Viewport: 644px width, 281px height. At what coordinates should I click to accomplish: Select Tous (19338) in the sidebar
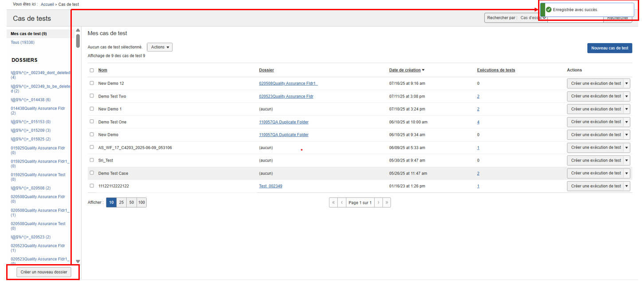(23, 43)
